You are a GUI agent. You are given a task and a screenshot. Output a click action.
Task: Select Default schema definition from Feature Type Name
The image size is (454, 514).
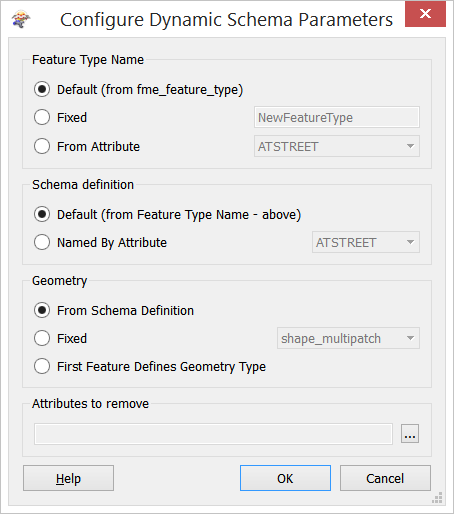42,214
